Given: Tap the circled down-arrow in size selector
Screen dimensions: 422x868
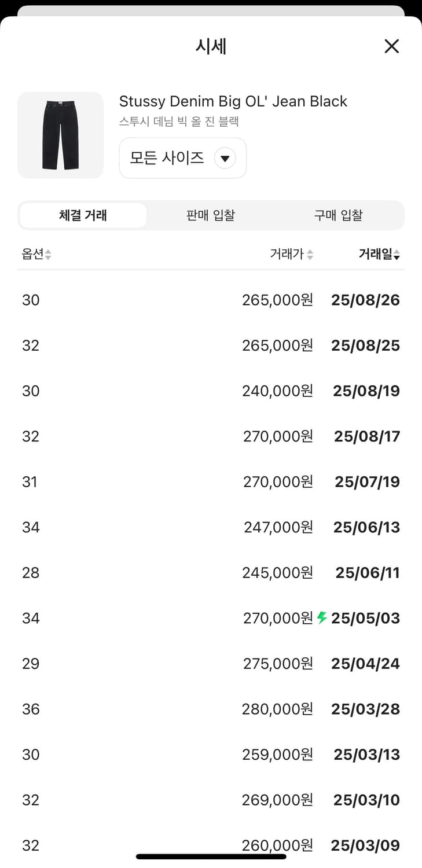Looking at the screenshot, I should click(225, 158).
